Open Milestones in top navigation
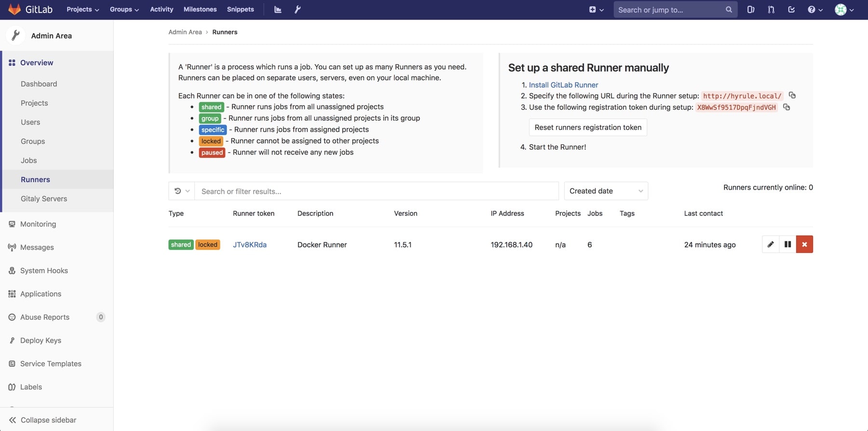868x431 pixels. click(x=200, y=10)
